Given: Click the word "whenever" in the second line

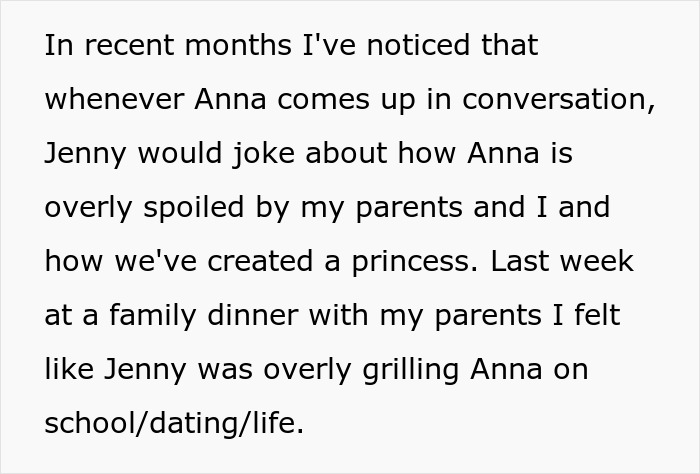Looking at the screenshot, I should tap(108, 101).
